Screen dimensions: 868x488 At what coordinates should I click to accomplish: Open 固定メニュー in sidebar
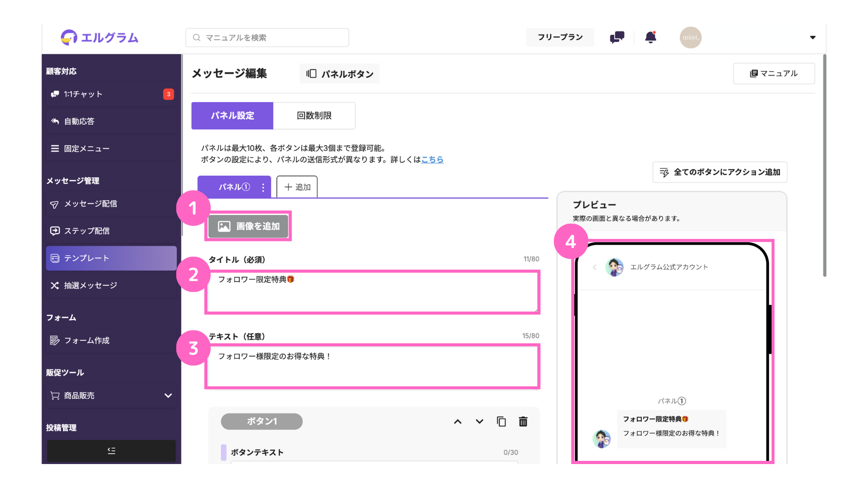pos(111,148)
